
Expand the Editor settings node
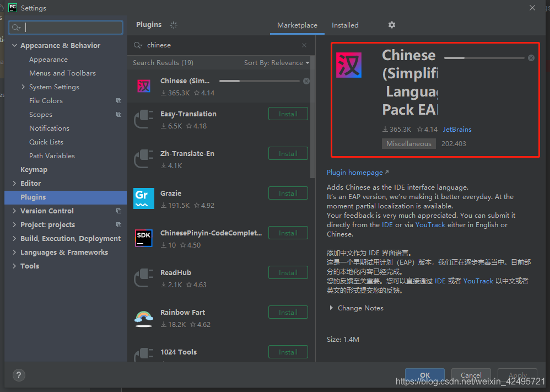[14, 183]
